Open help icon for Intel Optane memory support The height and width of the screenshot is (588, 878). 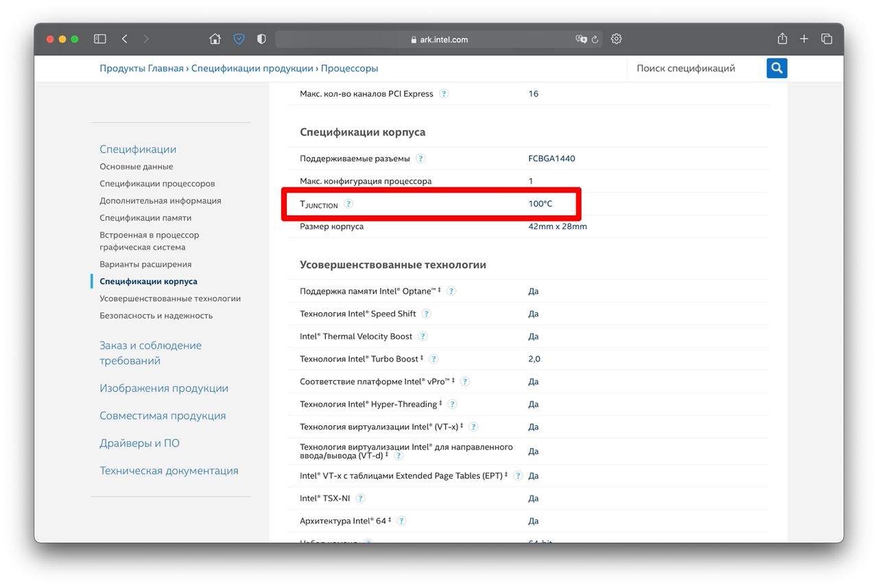coord(451,291)
